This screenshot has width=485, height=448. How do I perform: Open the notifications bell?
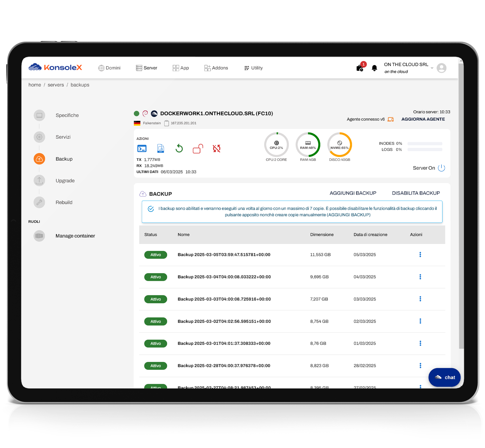374,68
